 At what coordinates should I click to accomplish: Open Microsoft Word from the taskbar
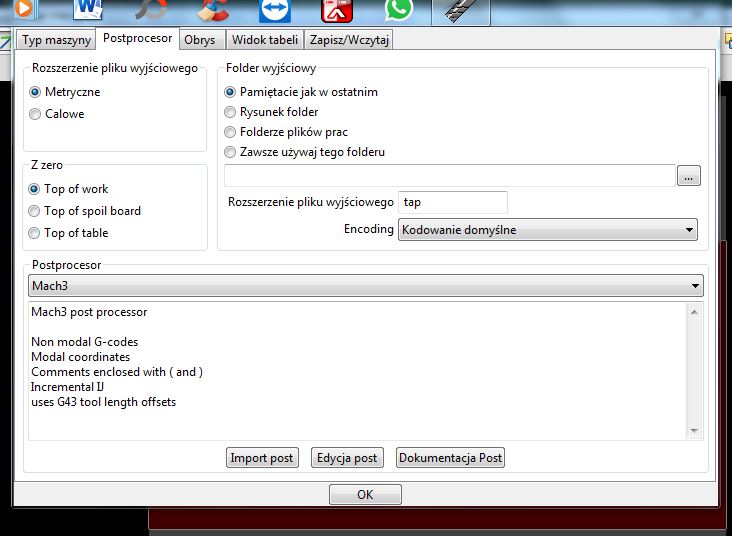pyautogui.click(x=89, y=10)
